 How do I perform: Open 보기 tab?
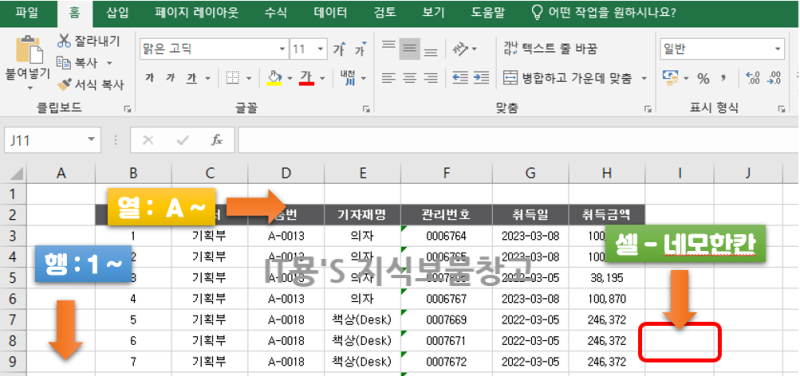pyautogui.click(x=434, y=13)
